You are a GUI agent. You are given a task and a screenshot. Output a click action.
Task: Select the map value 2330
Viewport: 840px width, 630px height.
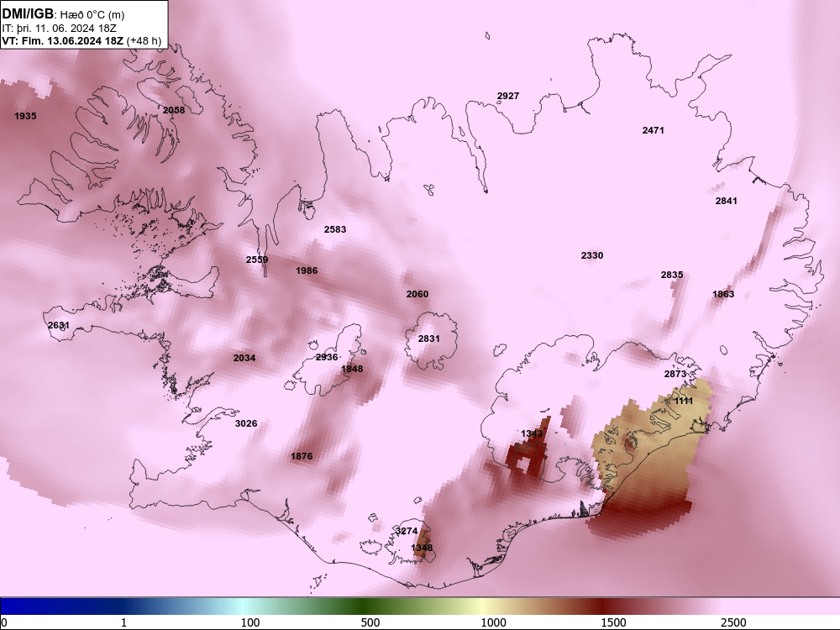[x=592, y=255]
